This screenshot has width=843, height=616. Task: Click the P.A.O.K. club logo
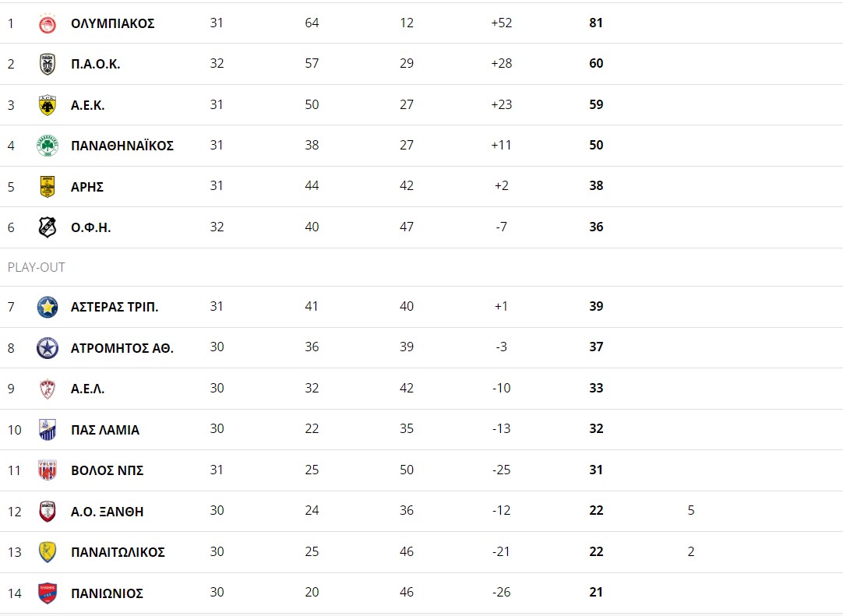48,64
